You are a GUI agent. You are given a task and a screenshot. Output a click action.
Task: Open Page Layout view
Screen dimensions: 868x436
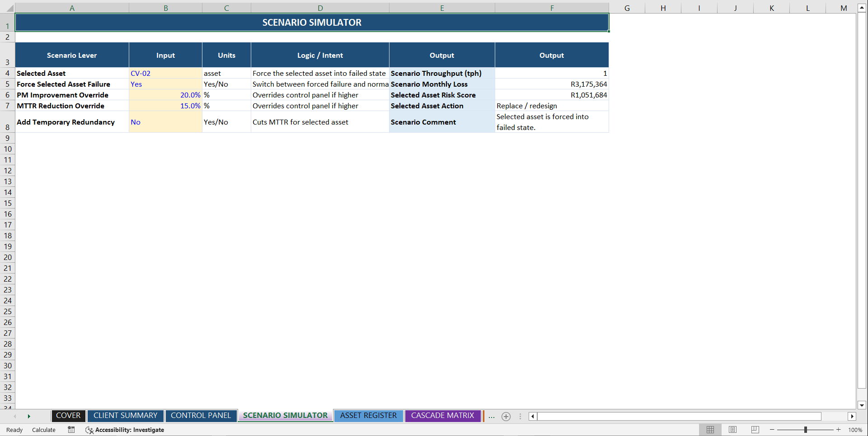(x=732, y=430)
